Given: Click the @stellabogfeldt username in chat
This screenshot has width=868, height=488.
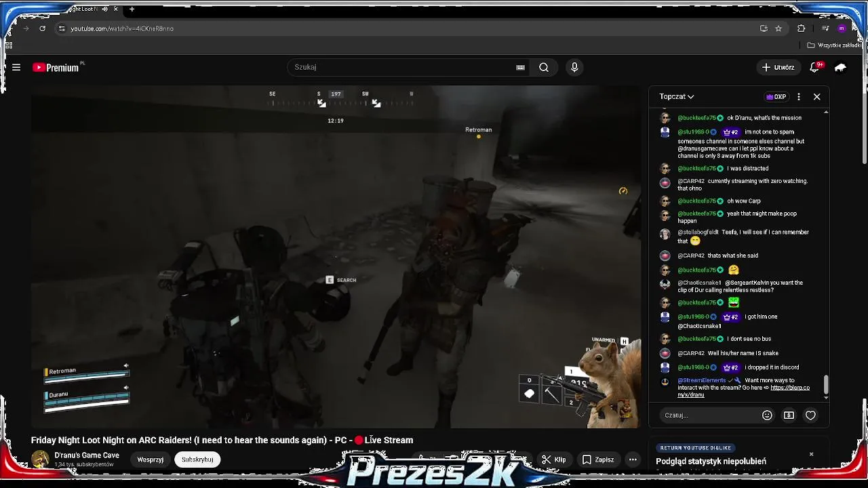Looking at the screenshot, I should [x=698, y=232].
